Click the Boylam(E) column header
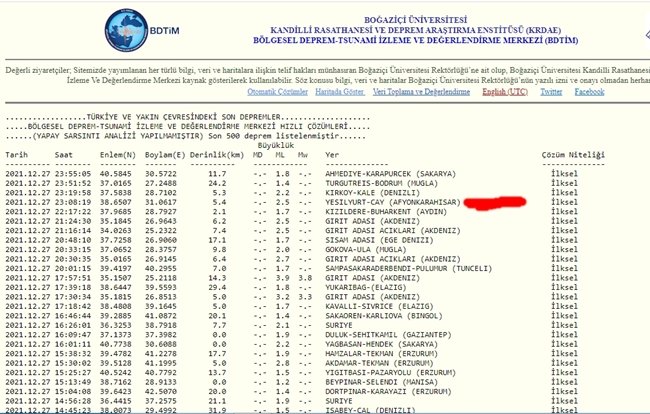The image size is (650, 414). (165, 155)
